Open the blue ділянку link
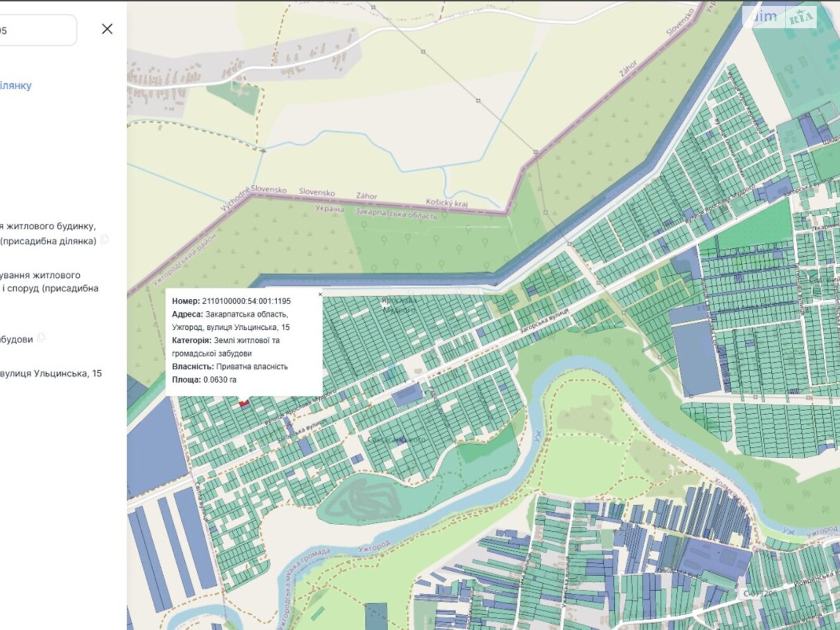This screenshot has width=840, height=630. pos(16,85)
